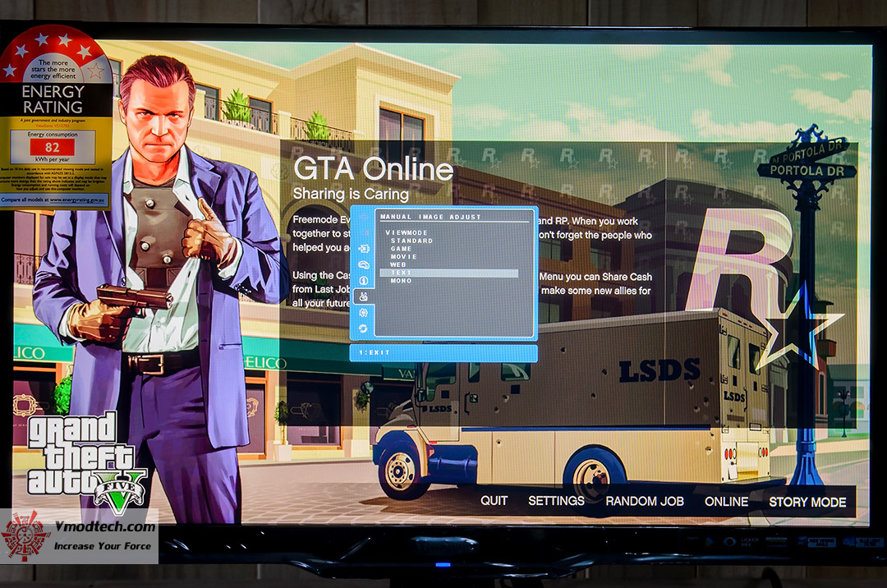Click the GTA Online heading
The image size is (887, 588).
tap(374, 168)
